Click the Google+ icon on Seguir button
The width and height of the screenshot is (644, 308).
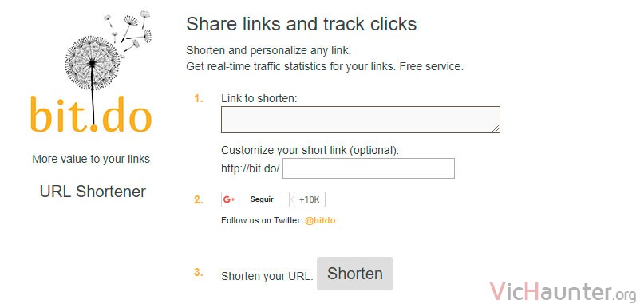(229, 199)
